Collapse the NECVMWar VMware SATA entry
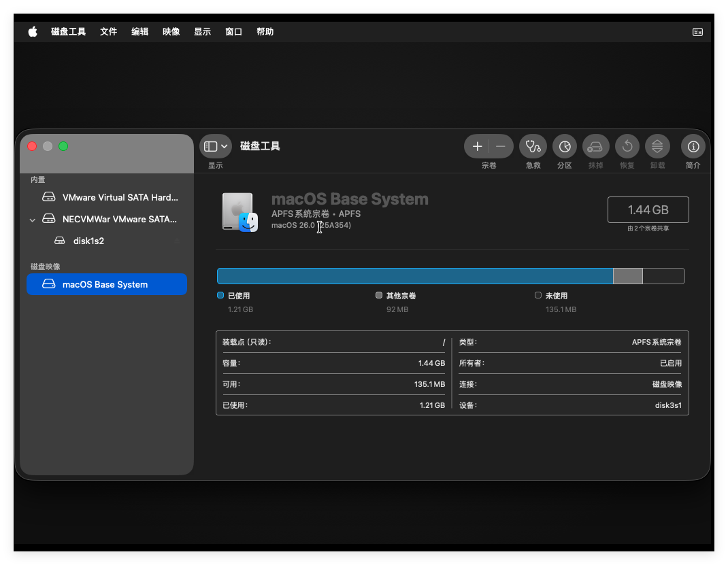The image size is (728, 565). pyautogui.click(x=33, y=220)
